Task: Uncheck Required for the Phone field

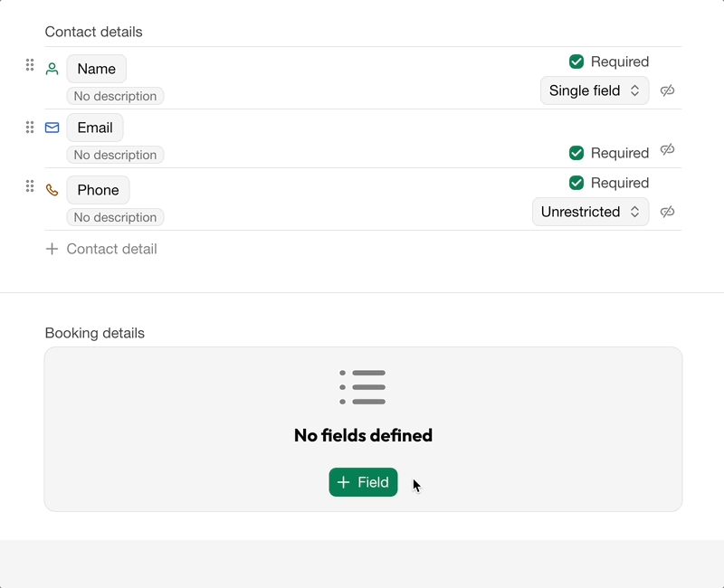Action: (x=576, y=183)
